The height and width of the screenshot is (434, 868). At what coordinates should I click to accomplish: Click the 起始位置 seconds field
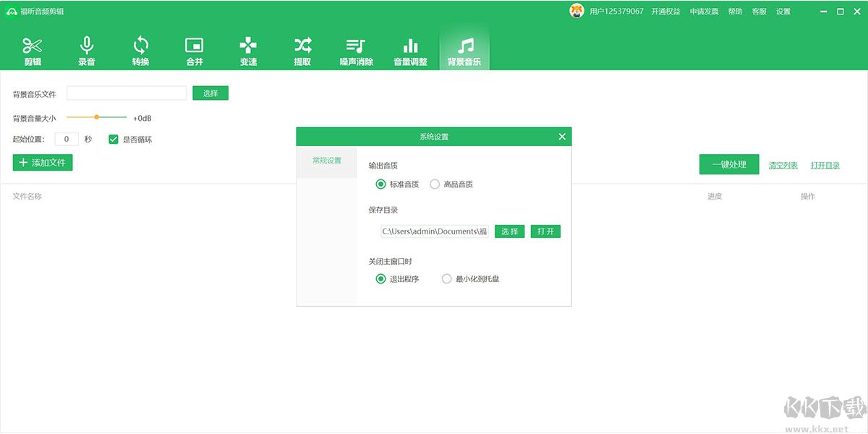point(67,140)
